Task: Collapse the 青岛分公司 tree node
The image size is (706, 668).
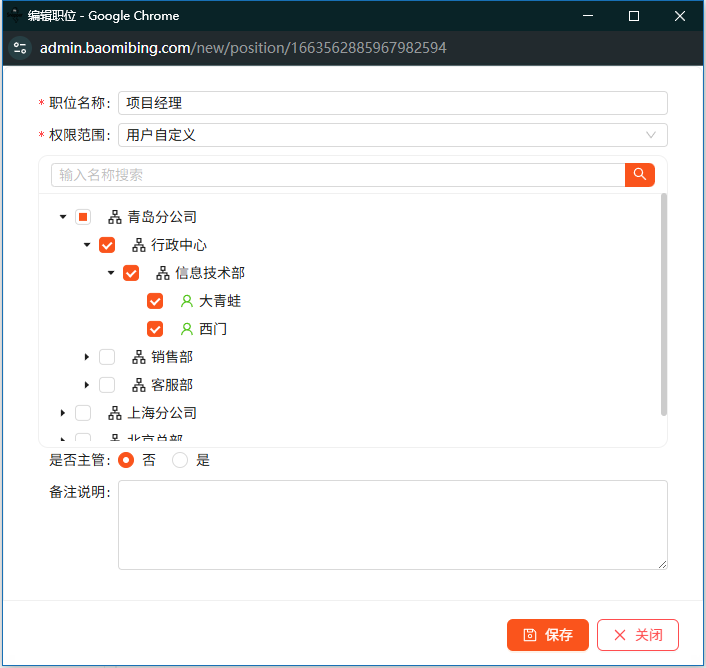Action: (x=63, y=217)
